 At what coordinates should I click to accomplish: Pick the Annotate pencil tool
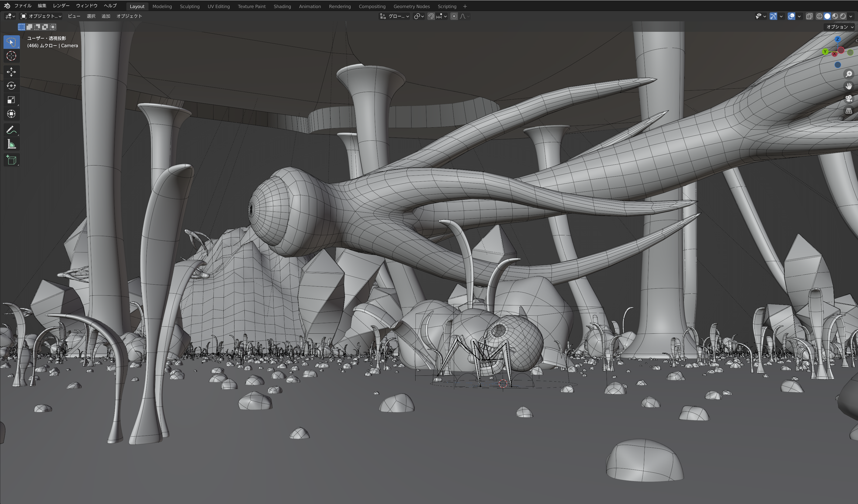(11, 130)
